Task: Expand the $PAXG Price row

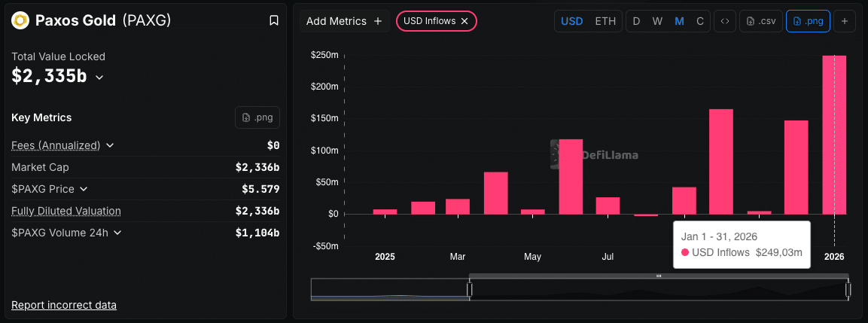Action: point(84,189)
